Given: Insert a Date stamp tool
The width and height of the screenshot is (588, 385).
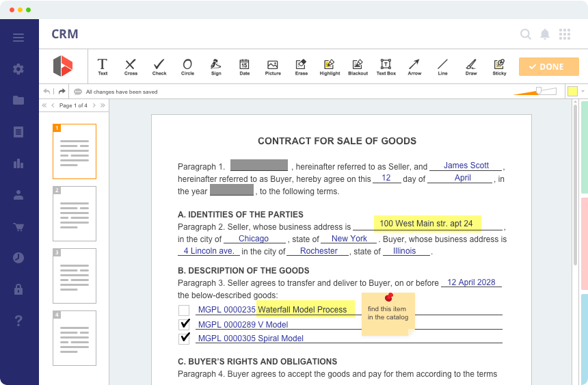Looking at the screenshot, I should pyautogui.click(x=244, y=66).
